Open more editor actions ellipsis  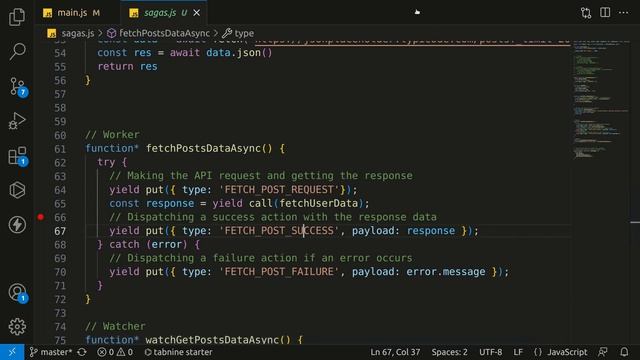(x=623, y=13)
